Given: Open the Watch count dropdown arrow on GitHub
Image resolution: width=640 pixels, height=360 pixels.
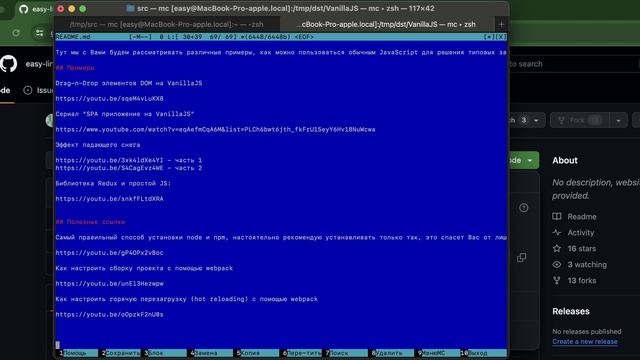Looking at the screenshot, I should 536,120.
